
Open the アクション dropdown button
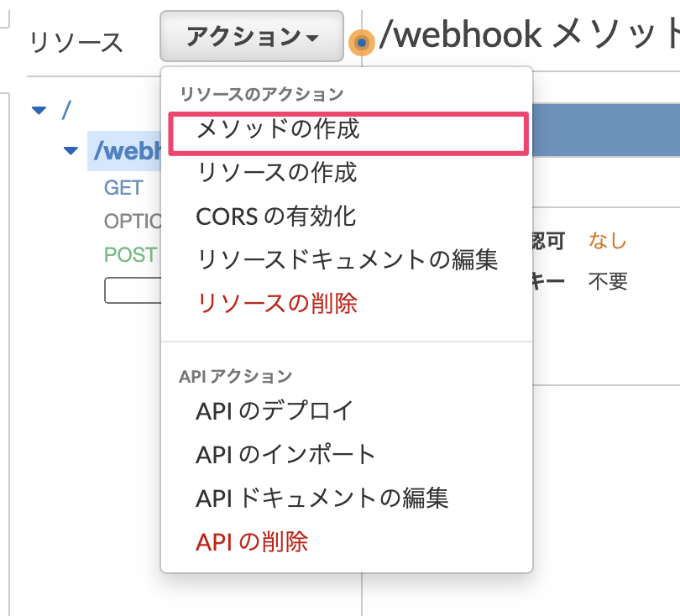[252, 36]
